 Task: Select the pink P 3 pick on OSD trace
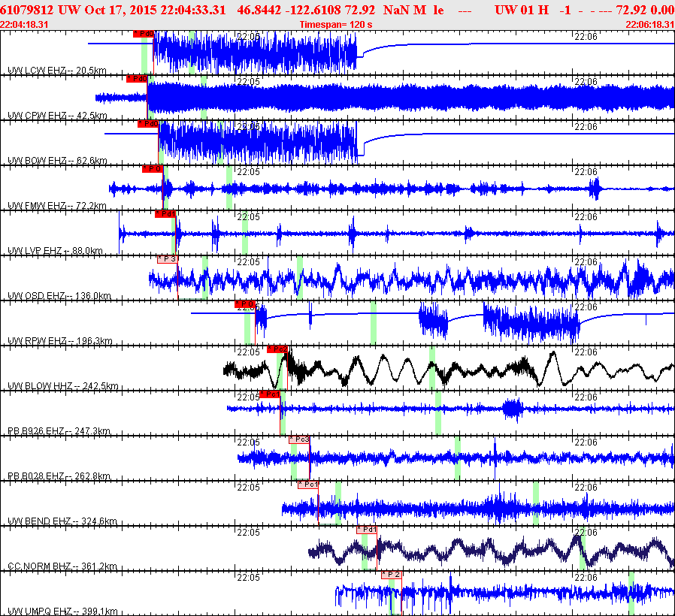168,259
